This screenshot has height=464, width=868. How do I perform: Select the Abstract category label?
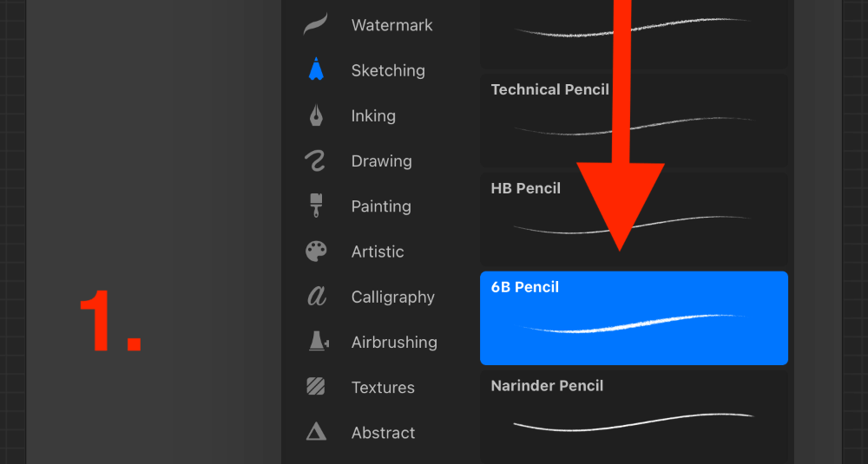[383, 433]
